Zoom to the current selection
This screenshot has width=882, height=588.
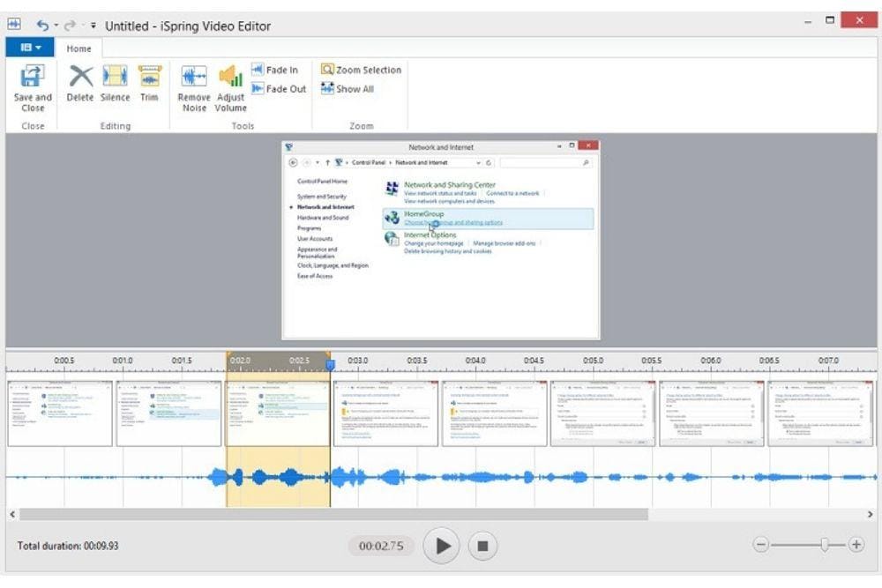point(361,70)
